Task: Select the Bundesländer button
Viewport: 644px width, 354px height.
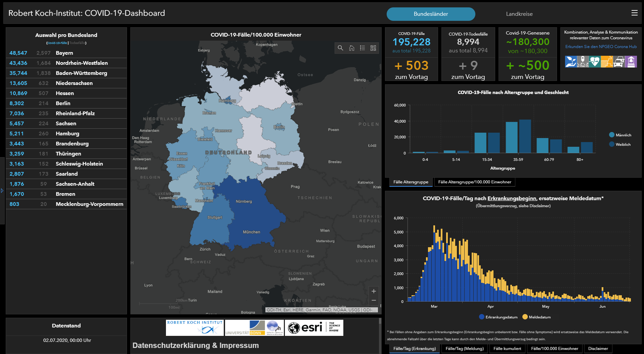Action: click(431, 14)
